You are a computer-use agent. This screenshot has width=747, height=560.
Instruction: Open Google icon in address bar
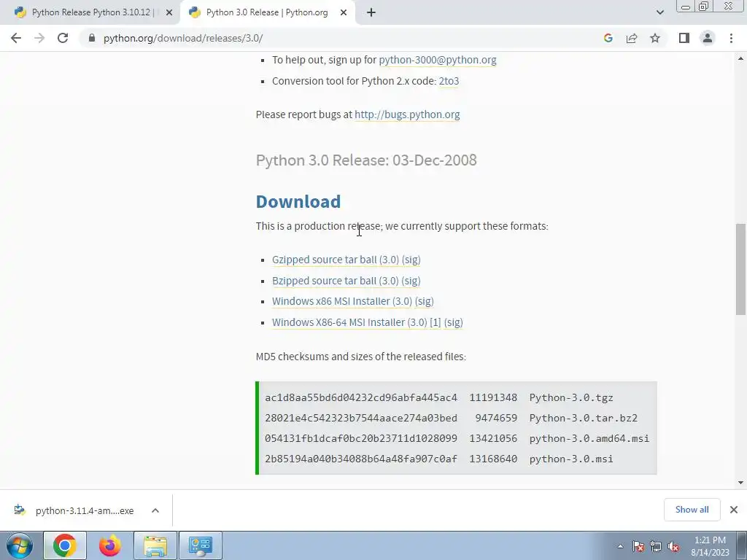[x=608, y=38]
